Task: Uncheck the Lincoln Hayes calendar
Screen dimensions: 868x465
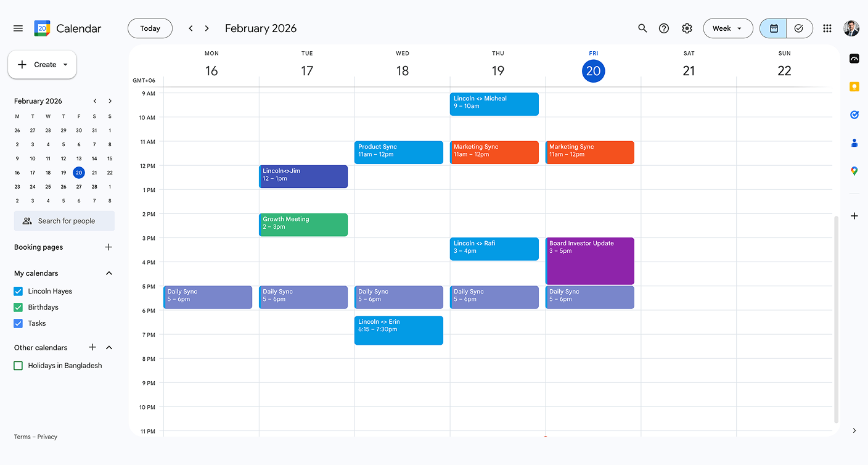Action: (18, 290)
